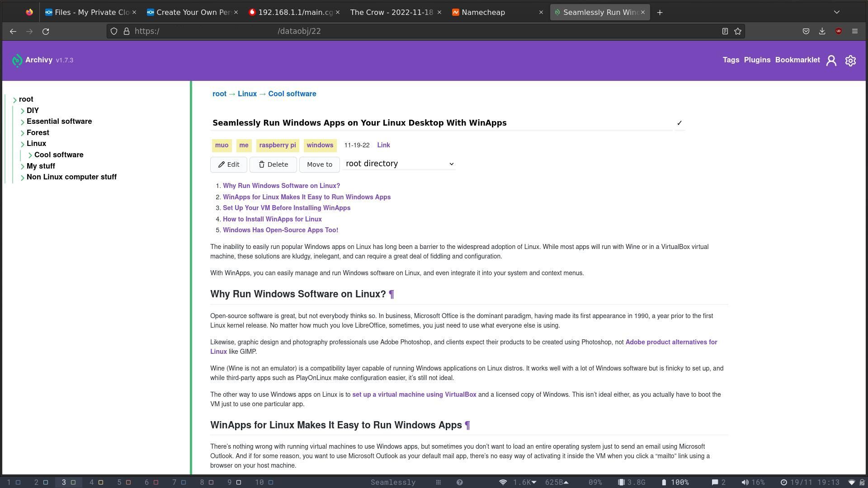Switch to the Namecheap browser tab
Viewport: 868px width, 488px height.
pos(483,12)
